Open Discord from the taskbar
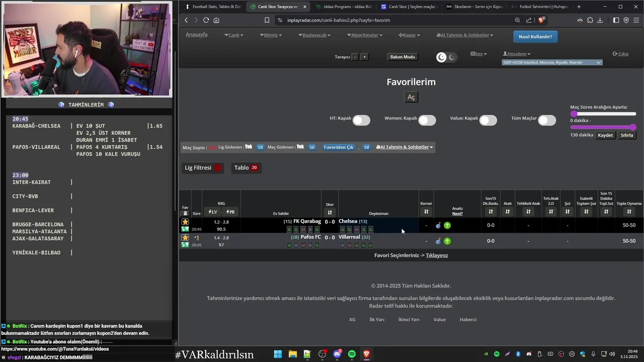The width and height of the screenshot is (644, 362). 337,354
